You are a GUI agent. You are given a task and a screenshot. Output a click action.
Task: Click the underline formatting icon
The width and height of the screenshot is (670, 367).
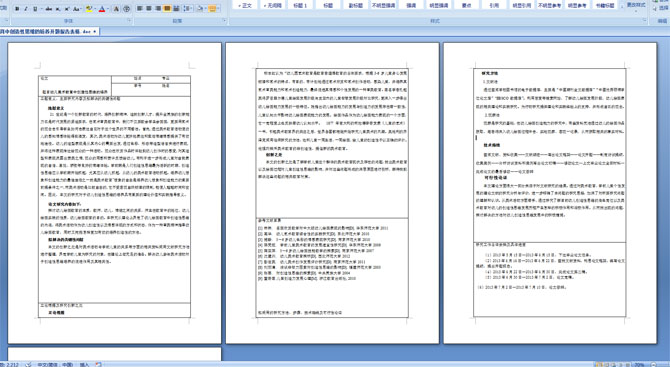point(35,9)
